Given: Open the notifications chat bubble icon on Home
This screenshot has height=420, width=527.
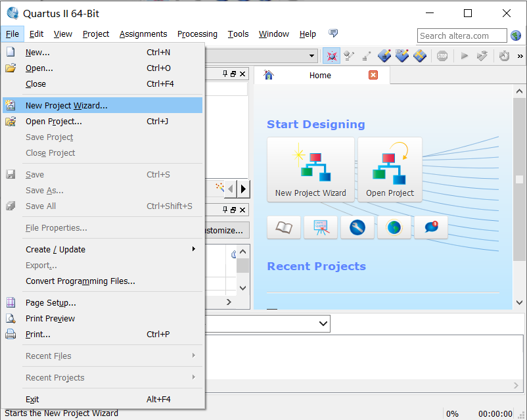Looking at the screenshot, I should point(431,227).
